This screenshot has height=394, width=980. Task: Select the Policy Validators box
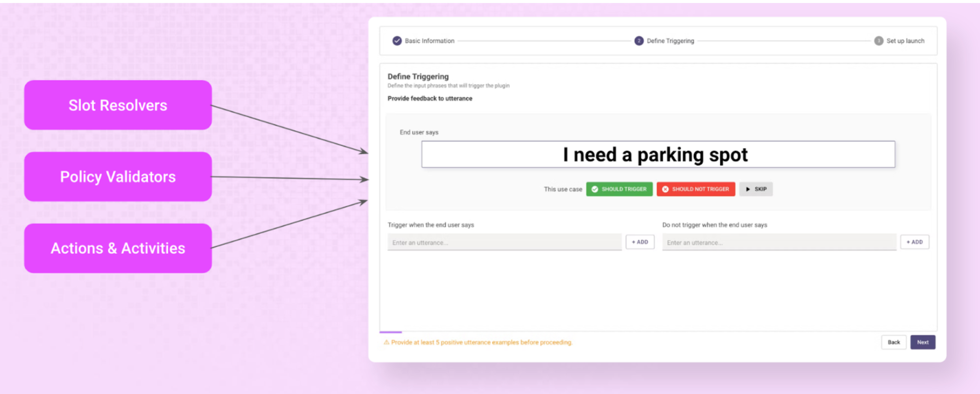pos(118,177)
